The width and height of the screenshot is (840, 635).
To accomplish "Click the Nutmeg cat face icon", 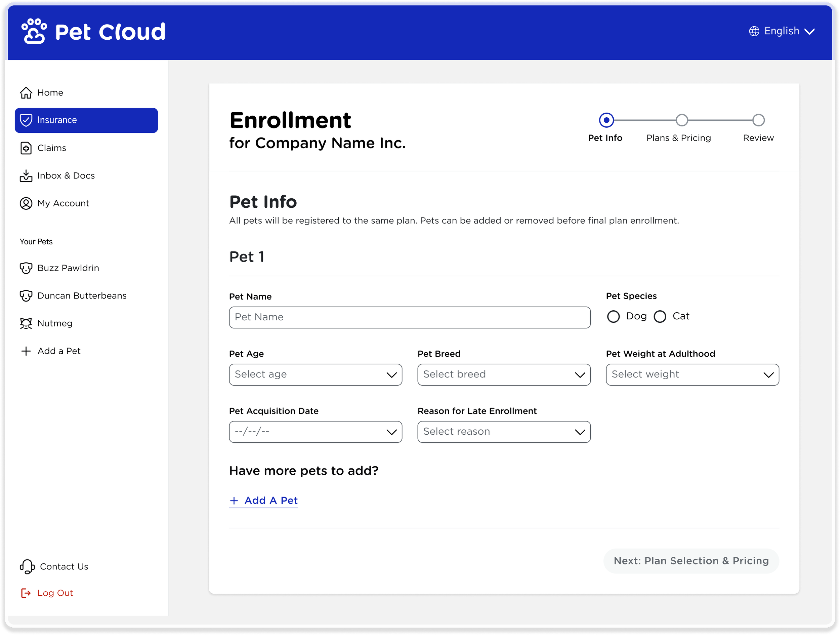I will pyautogui.click(x=26, y=323).
